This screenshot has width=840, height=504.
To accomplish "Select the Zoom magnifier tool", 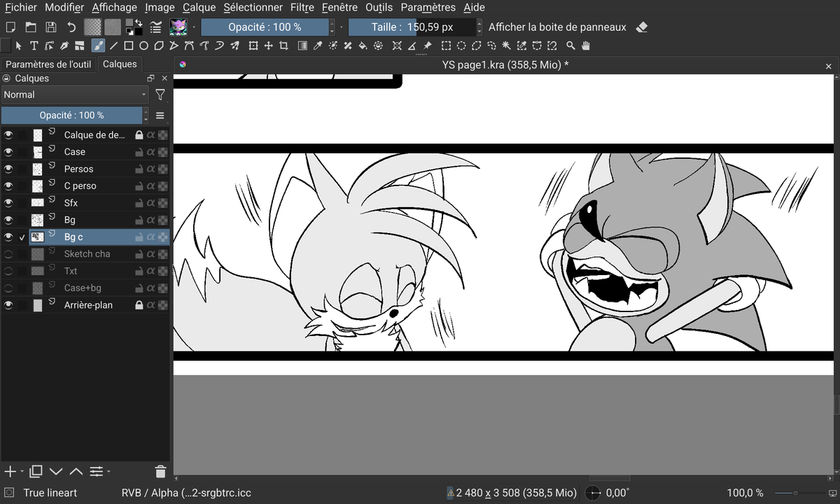I will coord(570,46).
